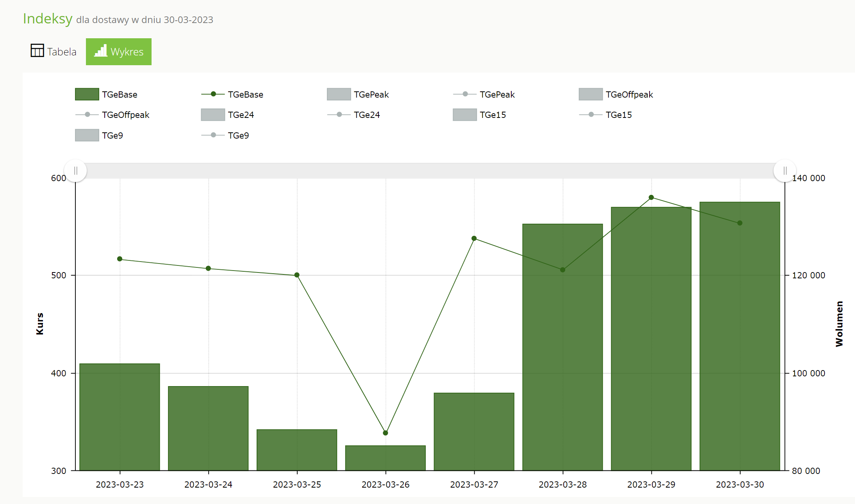Enable the TGe15 line series label

[618, 115]
